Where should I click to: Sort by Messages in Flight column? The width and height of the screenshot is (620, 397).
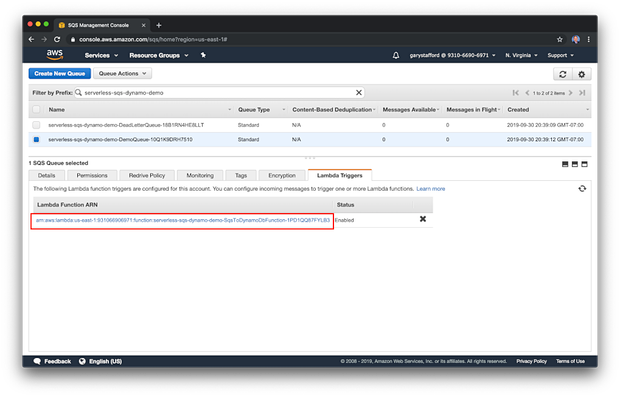click(473, 110)
